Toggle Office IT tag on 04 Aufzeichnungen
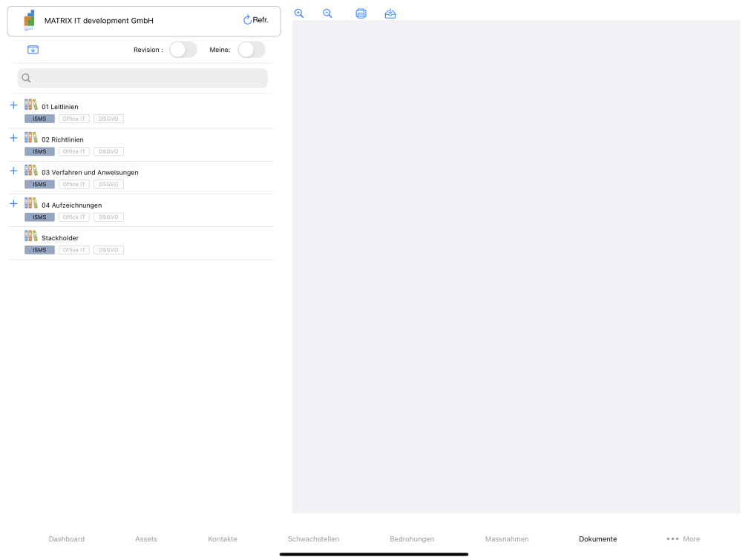Screen dimensions: 748x560 point(74,217)
